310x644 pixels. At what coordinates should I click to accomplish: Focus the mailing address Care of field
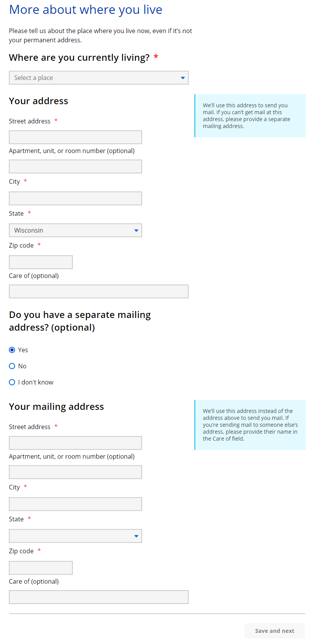click(x=99, y=597)
